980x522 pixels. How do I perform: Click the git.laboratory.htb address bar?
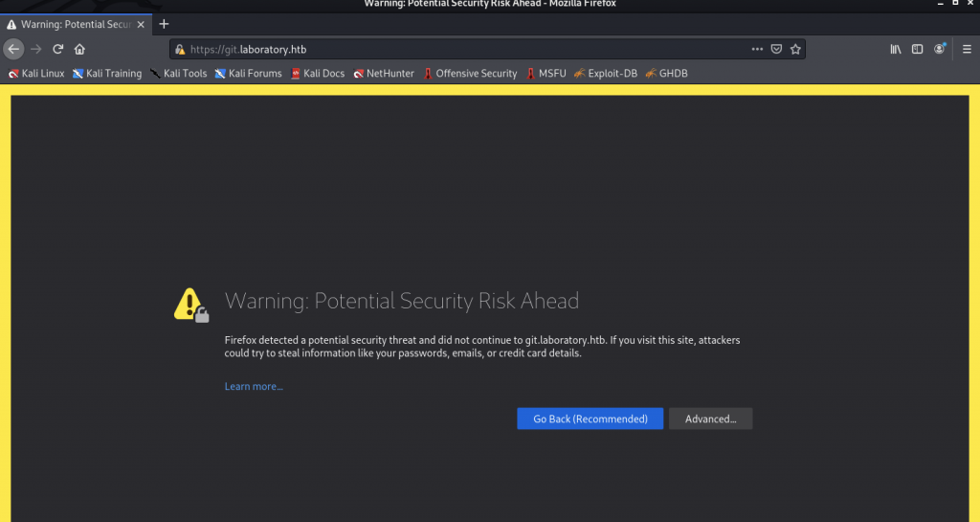point(459,49)
